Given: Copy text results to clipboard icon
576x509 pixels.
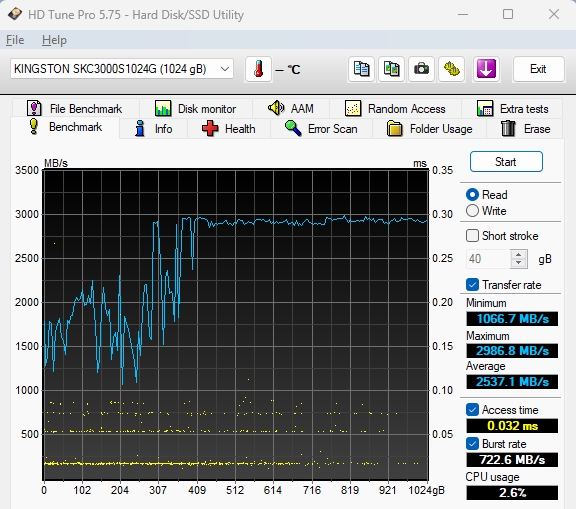Looking at the screenshot, I should pos(361,69).
